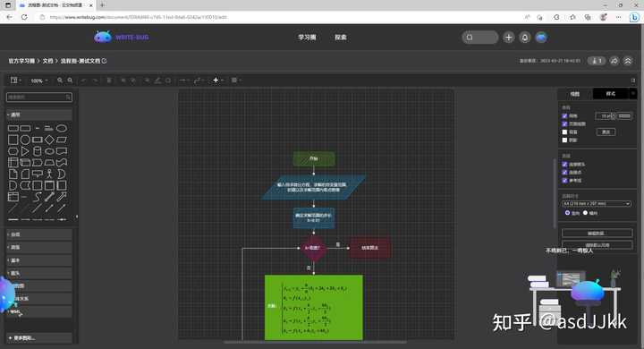Select the Portrait (竖向) orientation radio button
Image resolution: width=644 pixels, height=349 pixels.
pyautogui.click(x=568, y=213)
